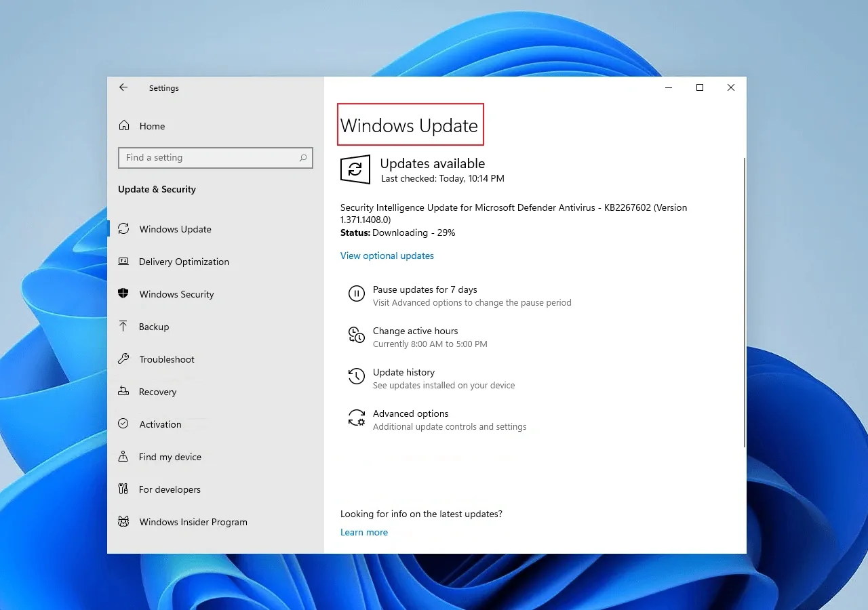Click the vertical scrollbar on the right
The image size is (868, 610).
(x=745, y=302)
